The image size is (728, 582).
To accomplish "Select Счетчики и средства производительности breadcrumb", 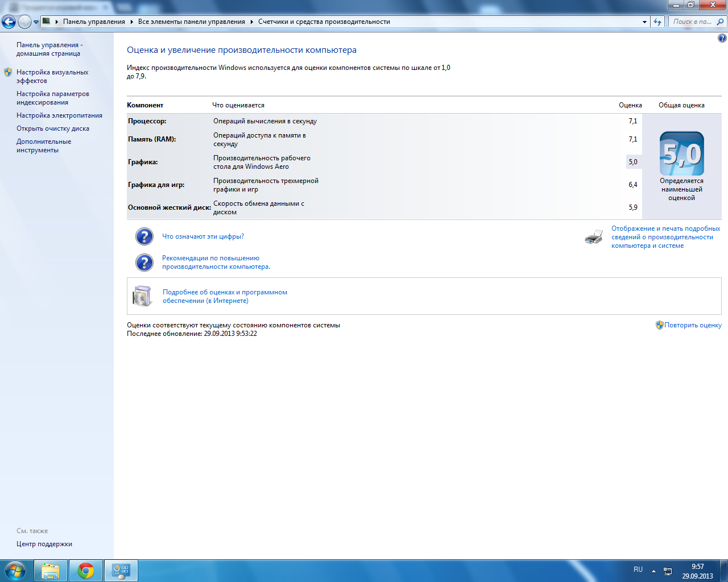I will 324,22.
